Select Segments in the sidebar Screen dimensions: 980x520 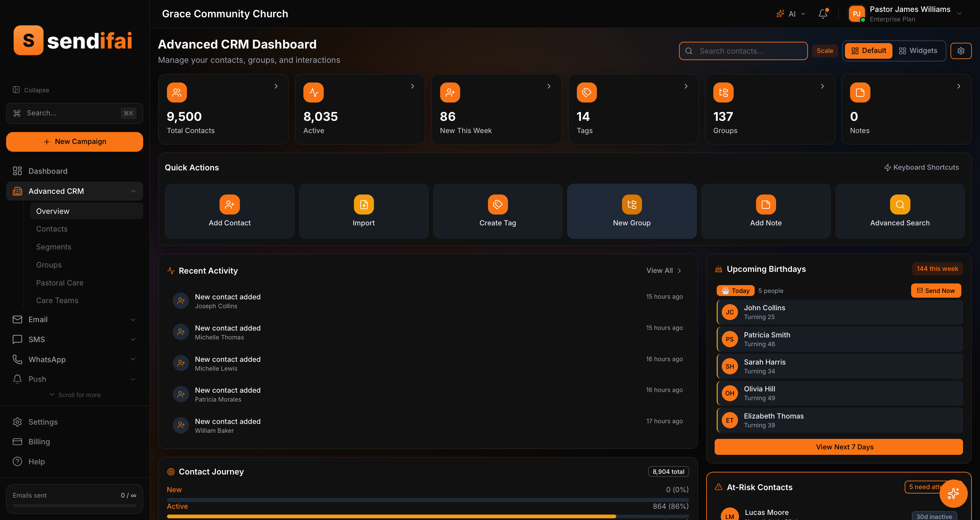point(54,247)
